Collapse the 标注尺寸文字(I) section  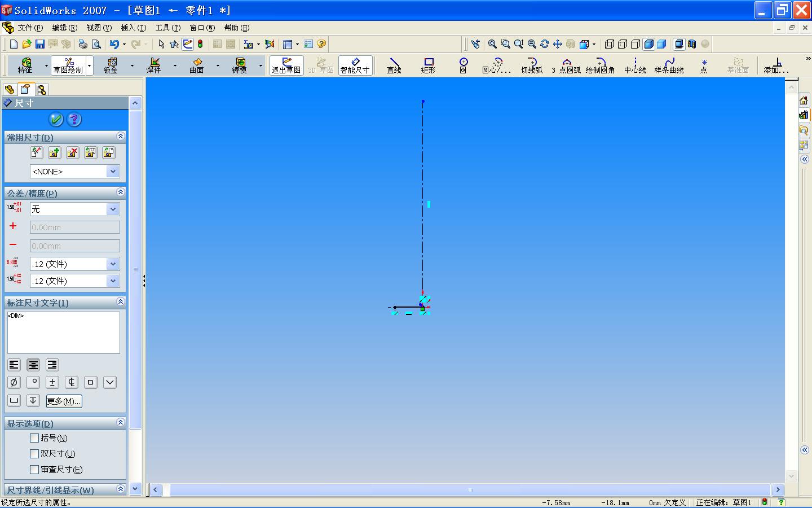[120, 302]
